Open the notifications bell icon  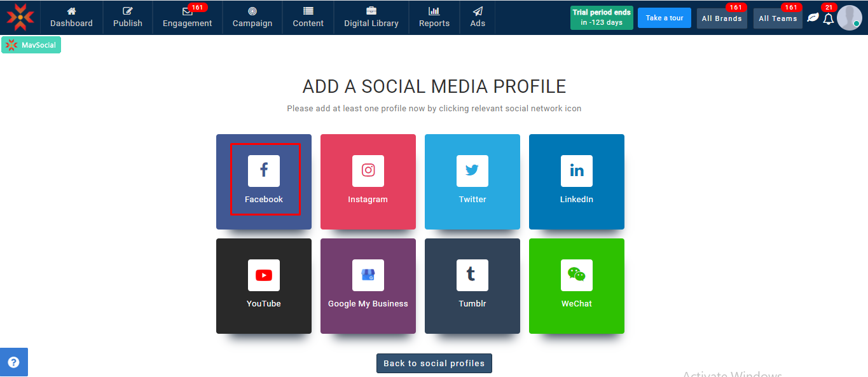(828, 18)
